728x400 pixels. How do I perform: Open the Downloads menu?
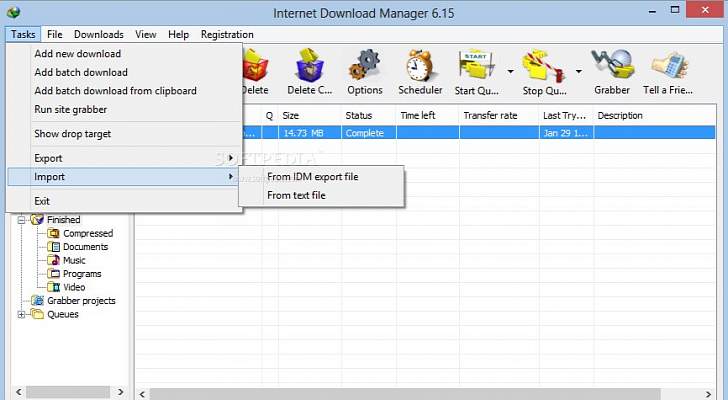point(98,34)
